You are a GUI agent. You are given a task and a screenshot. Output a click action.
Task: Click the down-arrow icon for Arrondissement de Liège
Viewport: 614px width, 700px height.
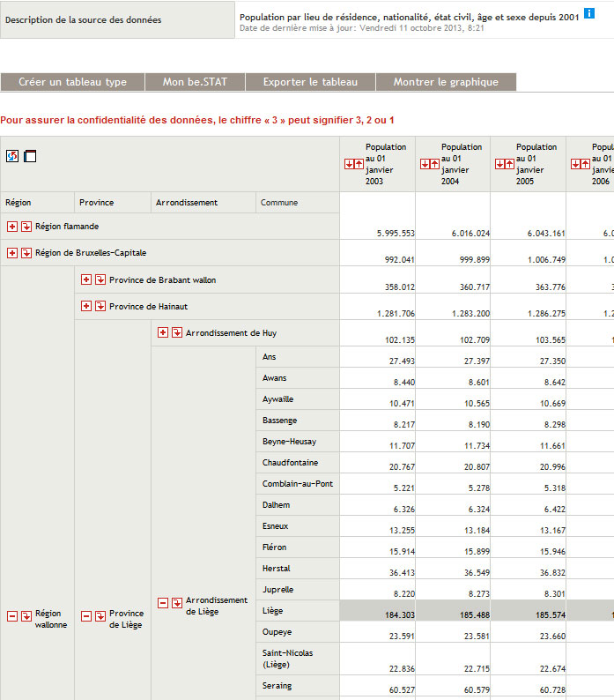coord(177,603)
